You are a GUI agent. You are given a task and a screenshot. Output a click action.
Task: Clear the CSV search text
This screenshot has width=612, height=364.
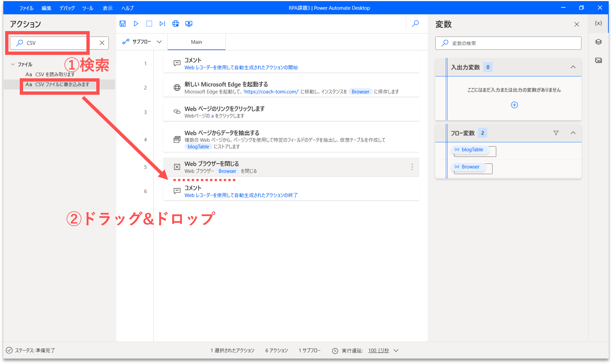coord(102,43)
